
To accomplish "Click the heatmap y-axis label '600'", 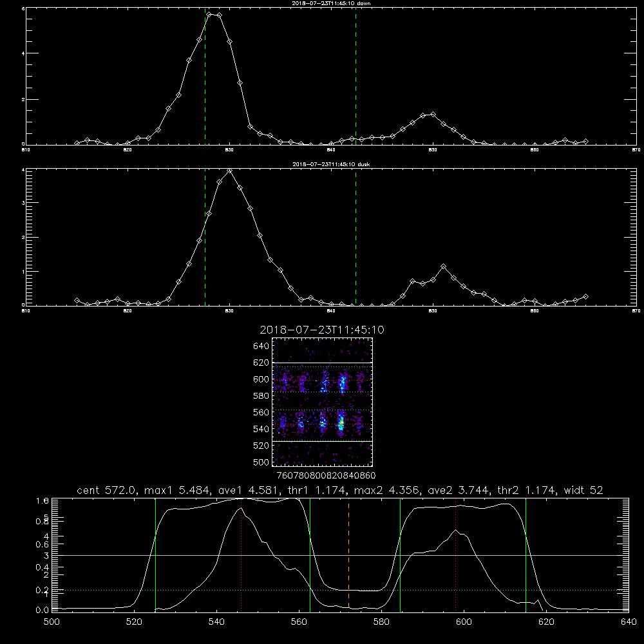I will click(261, 379).
